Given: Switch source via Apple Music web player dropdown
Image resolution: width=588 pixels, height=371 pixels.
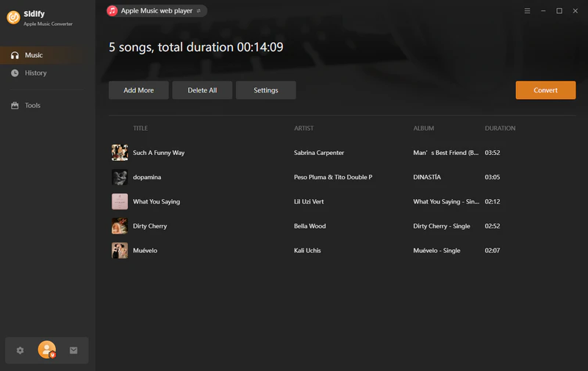Looking at the screenshot, I should [157, 11].
